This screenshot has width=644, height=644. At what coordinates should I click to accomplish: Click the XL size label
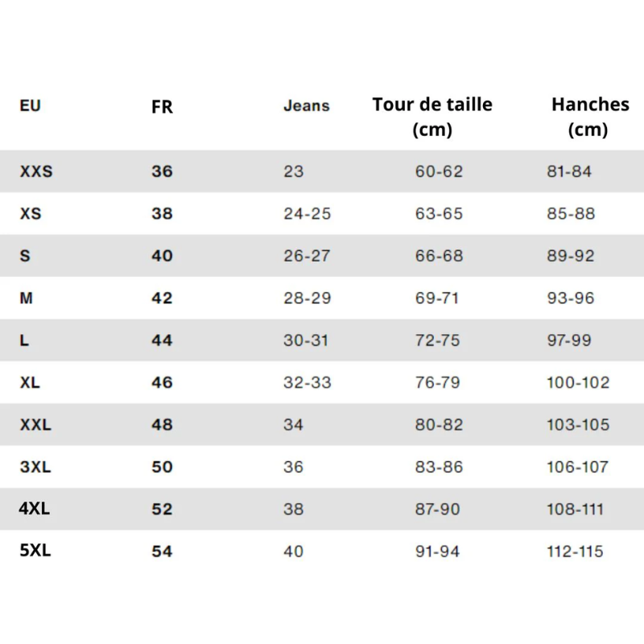(30, 382)
